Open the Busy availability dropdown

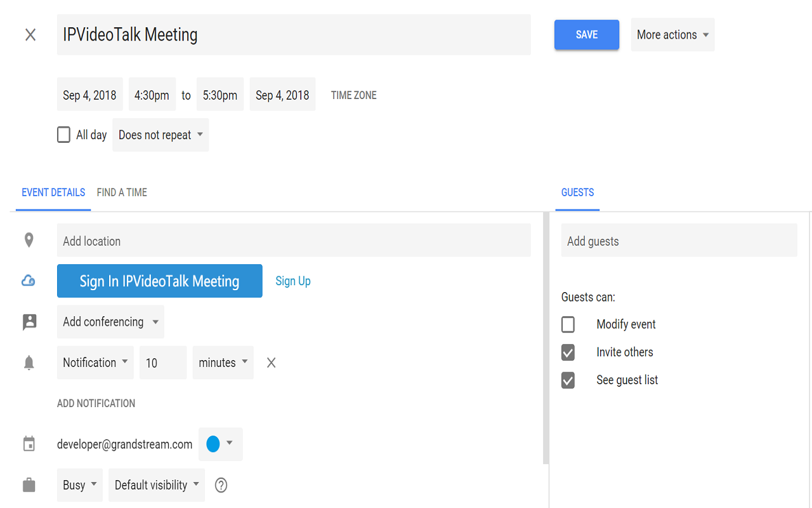coord(79,485)
